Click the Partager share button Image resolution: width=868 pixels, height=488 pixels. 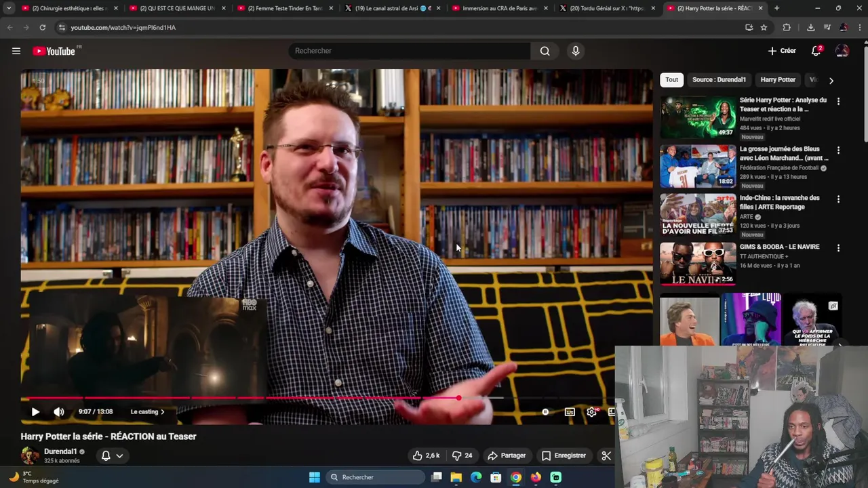pyautogui.click(x=507, y=455)
